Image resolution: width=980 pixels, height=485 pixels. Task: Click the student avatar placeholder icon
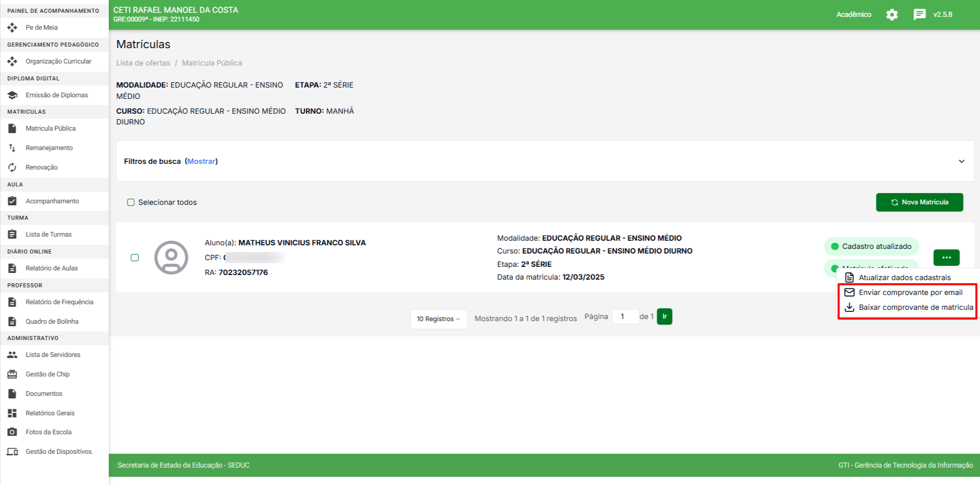click(171, 258)
